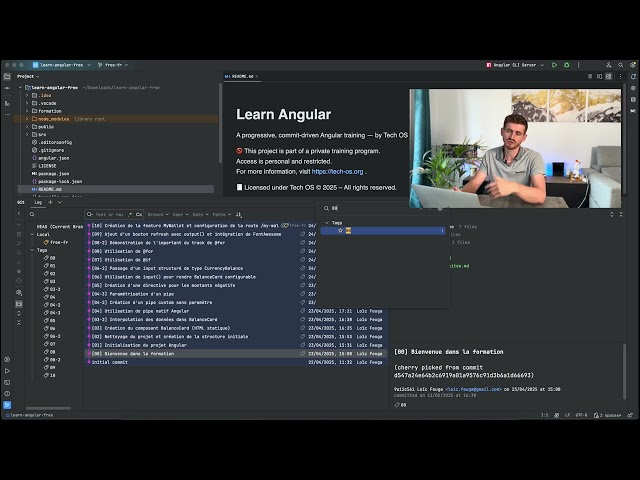640x480 pixels.
Task: Toggle the highlighted grouping button in Git sidebar
Action: click(x=19, y=304)
